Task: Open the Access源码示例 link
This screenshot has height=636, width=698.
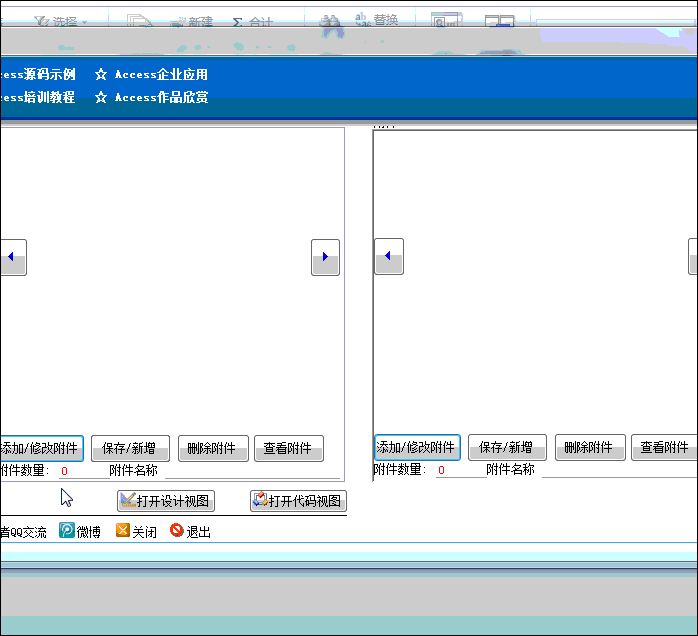Action: [38, 74]
